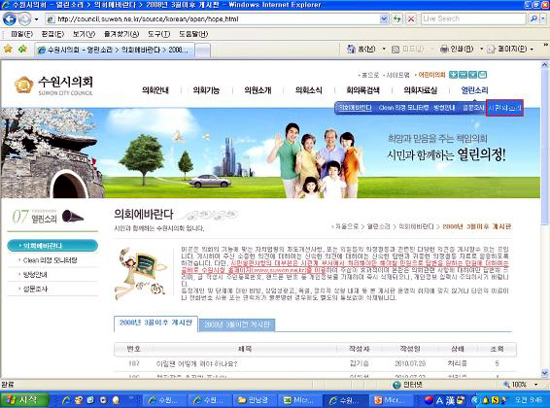The width and height of the screenshot is (550, 408).
Task: Click the browser Back arrow button
Action: click(10, 19)
